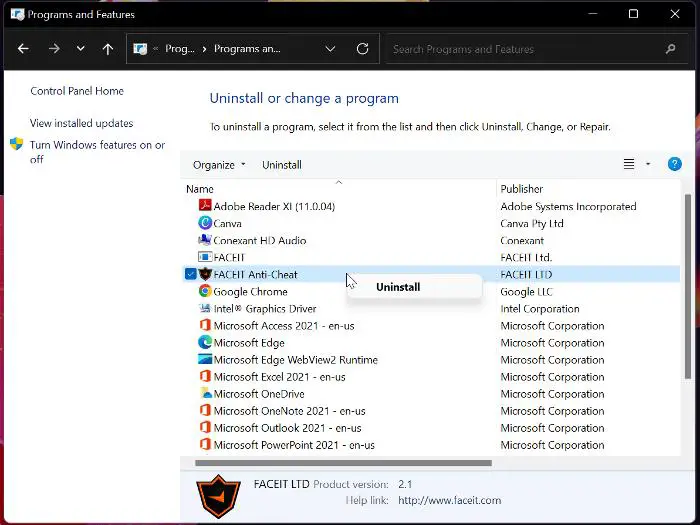Click the Uninstall toolbar button
The height and width of the screenshot is (525, 700).
(x=282, y=165)
